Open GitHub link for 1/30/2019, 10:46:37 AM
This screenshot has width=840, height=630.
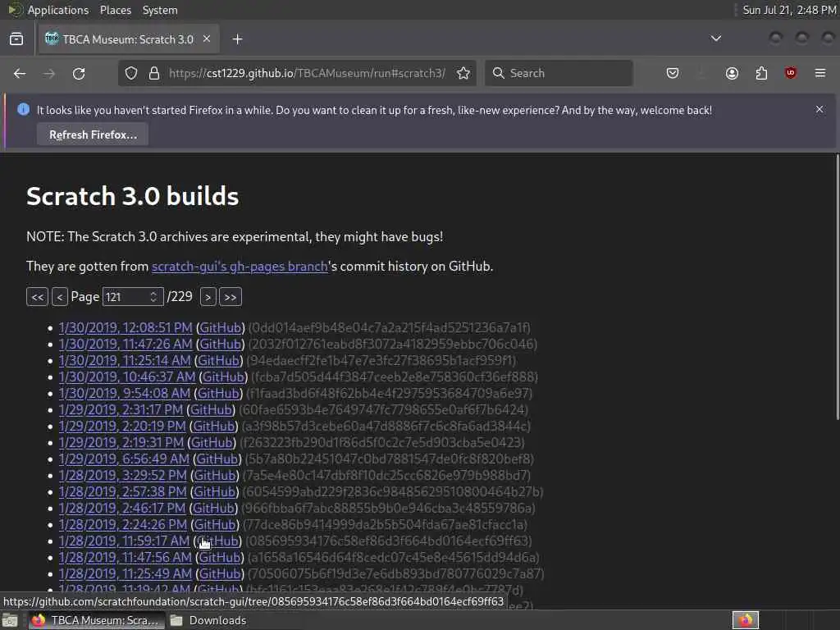(x=223, y=377)
